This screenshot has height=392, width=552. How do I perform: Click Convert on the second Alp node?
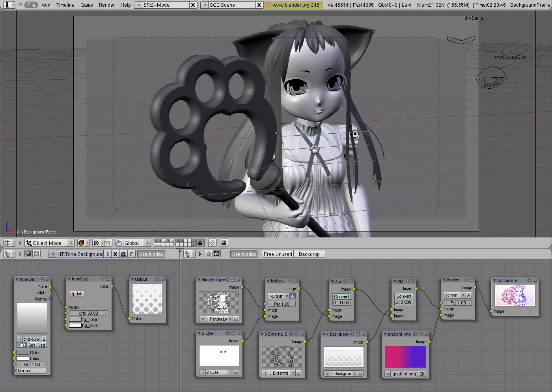tap(404, 296)
